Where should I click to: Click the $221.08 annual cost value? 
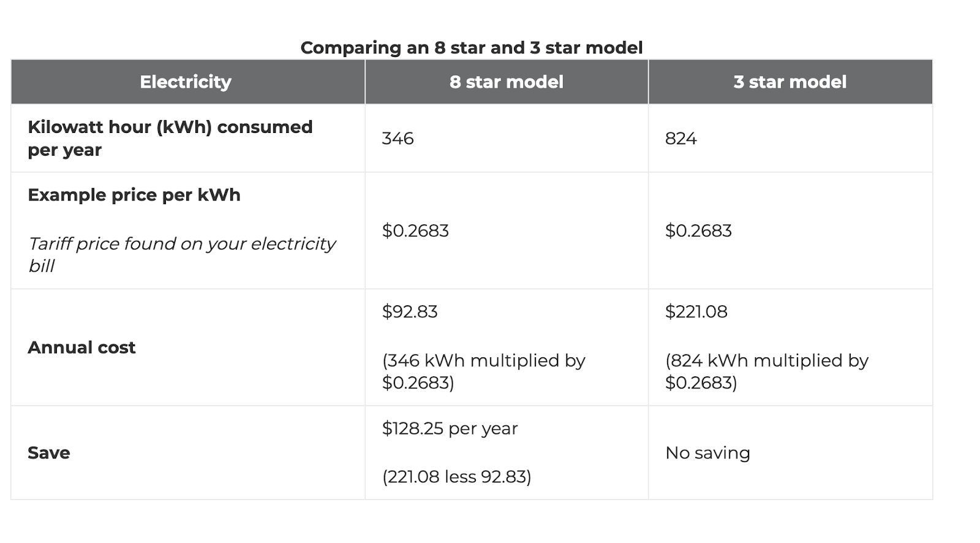point(696,312)
